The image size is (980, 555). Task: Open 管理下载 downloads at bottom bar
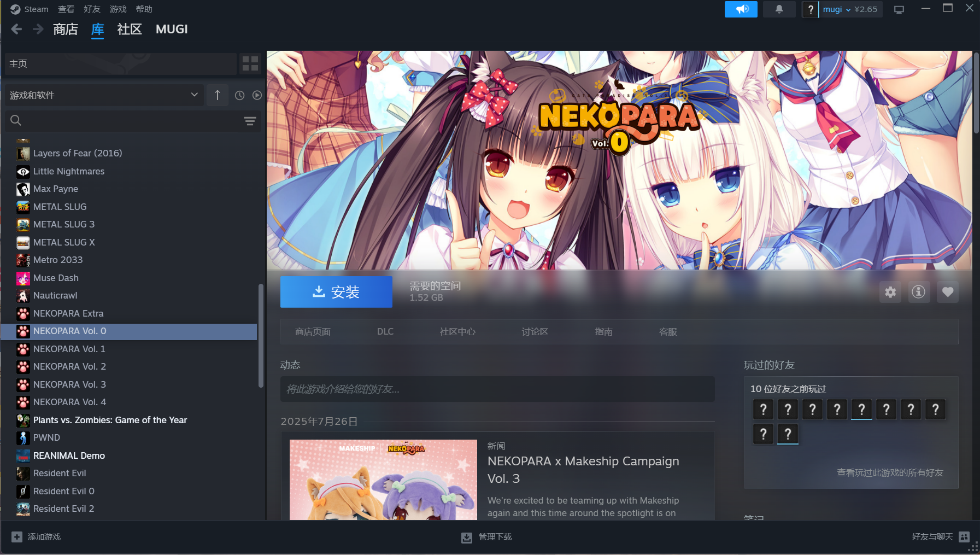click(486, 536)
